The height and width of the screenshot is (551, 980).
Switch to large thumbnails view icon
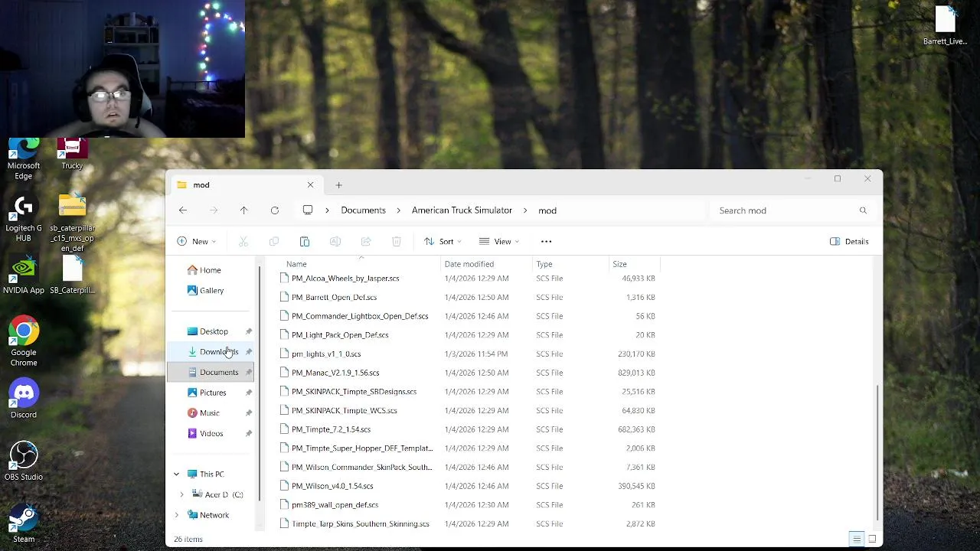click(872, 540)
